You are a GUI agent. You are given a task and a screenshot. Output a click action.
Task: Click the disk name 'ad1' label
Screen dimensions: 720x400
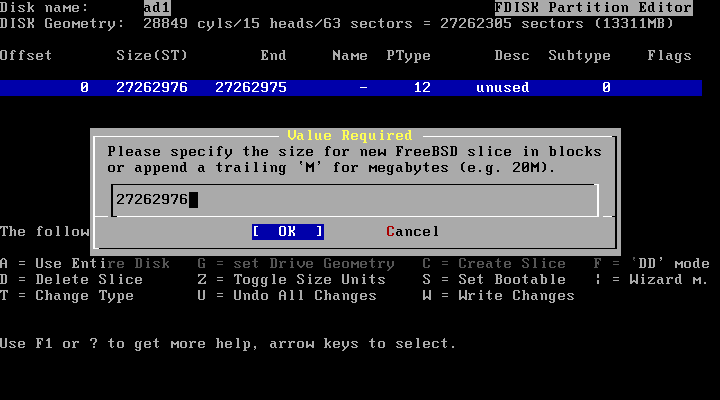(x=157, y=7)
